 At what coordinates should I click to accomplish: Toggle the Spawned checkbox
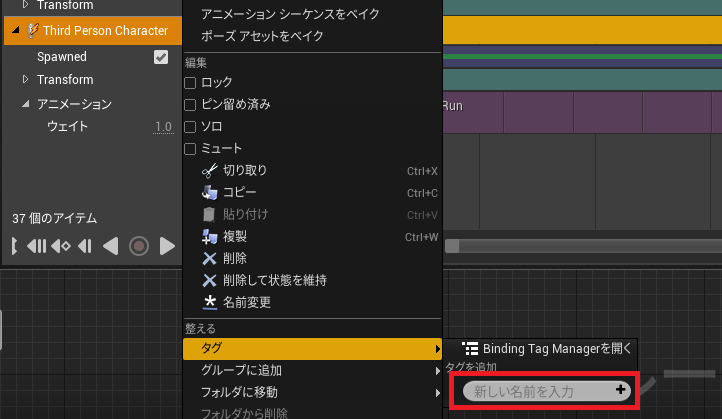tap(161, 57)
